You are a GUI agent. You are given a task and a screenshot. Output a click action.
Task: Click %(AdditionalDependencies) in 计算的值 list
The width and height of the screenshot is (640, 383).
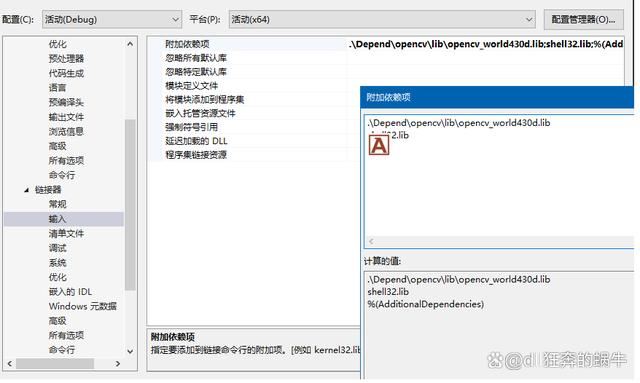(425, 304)
